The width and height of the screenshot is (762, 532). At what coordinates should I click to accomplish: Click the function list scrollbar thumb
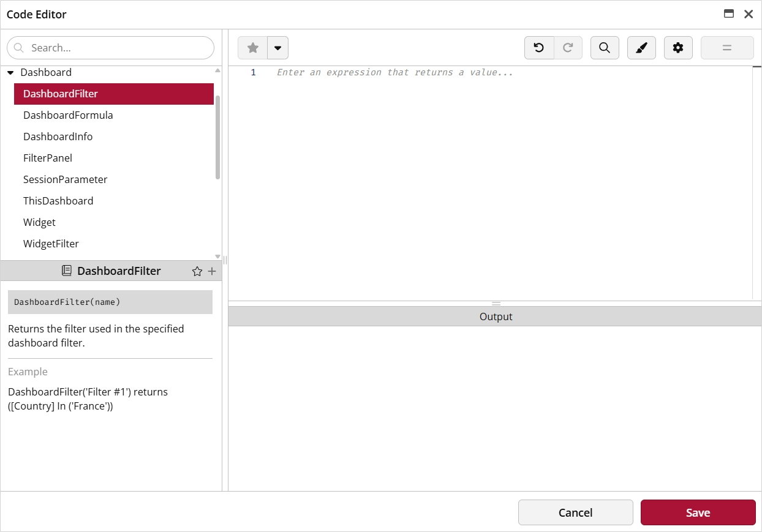[217, 137]
